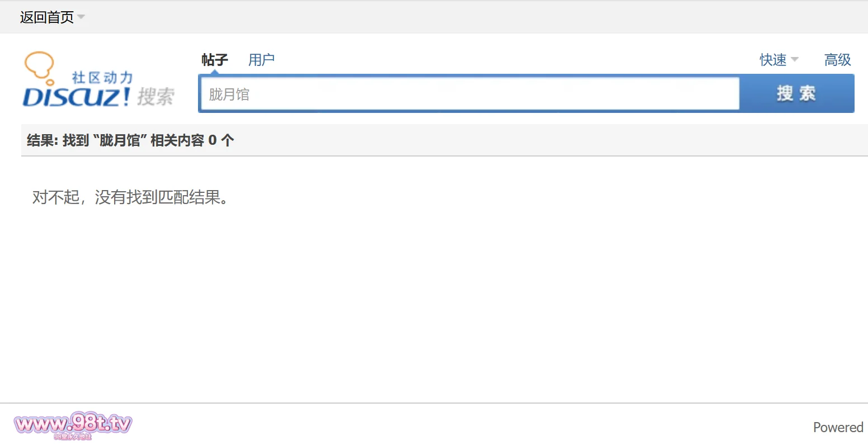
Task: Click the active-tab pointer under 帖子
Action: [x=215, y=72]
